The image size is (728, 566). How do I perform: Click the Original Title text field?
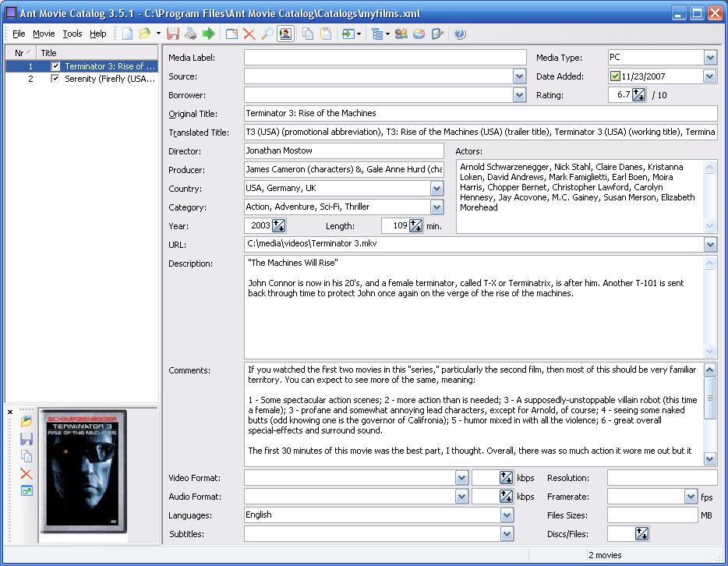coord(479,114)
